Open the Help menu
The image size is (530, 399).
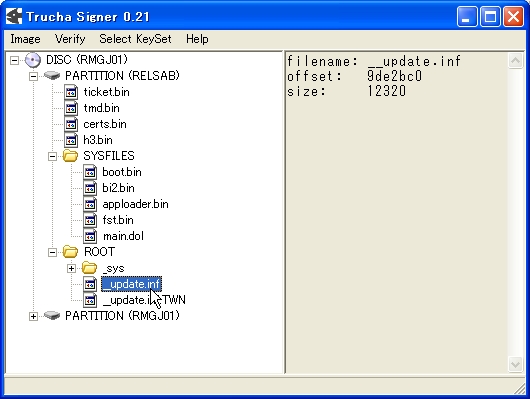point(197,39)
